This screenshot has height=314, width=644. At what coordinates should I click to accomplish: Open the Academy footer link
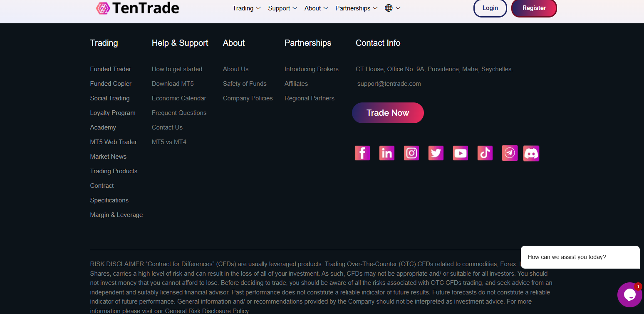pyautogui.click(x=103, y=127)
